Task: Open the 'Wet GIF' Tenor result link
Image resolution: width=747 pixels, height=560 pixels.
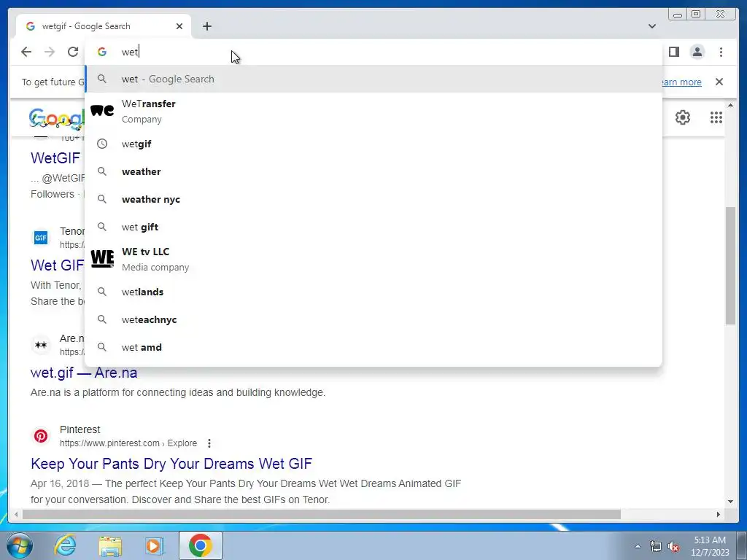Action: pyautogui.click(x=57, y=265)
